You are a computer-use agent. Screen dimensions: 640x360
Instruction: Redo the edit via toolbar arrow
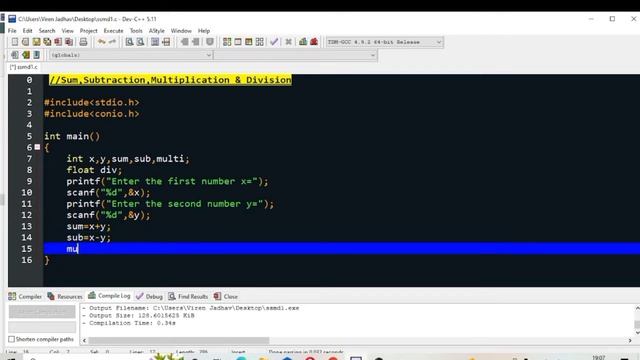point(112,42)
